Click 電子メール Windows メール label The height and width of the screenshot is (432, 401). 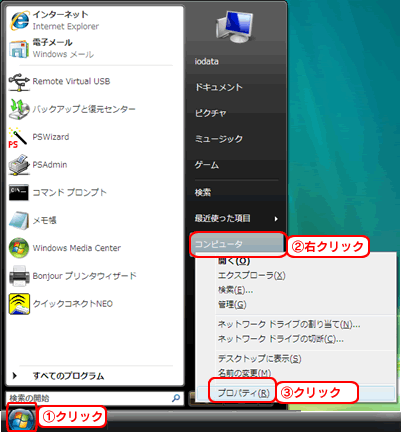(63, 49)
